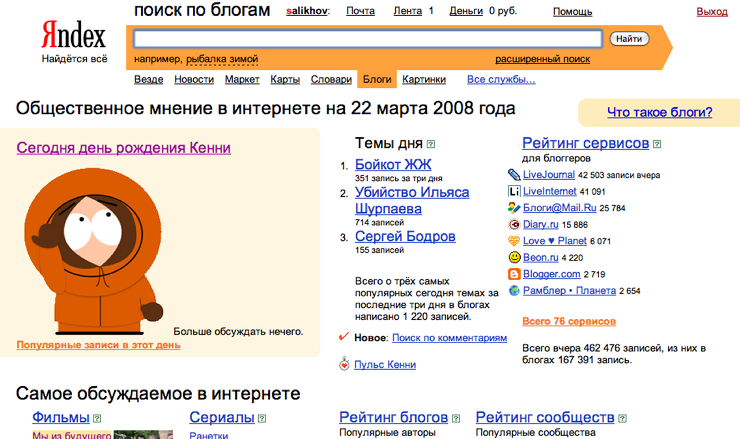Click the blog search input field
Viewport: 740px width, 439px height.
coord(368,39)
